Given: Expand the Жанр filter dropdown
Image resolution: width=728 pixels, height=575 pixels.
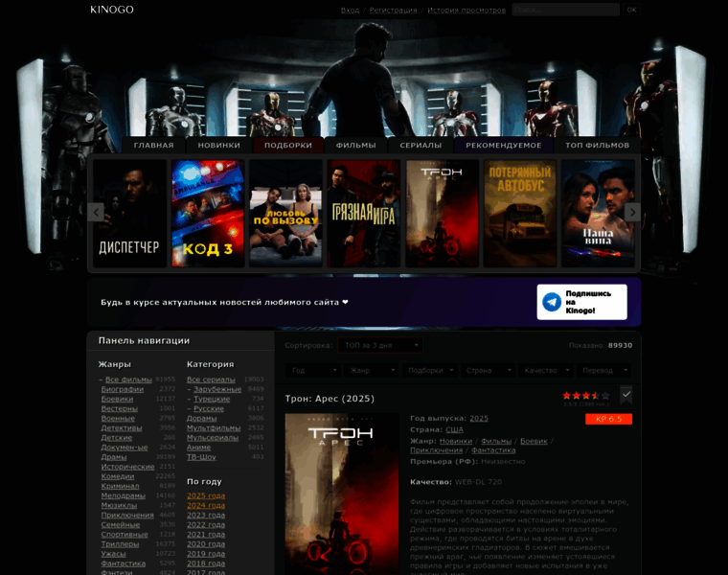Looking at the screenshot, I should pyautogui.click(x=372, y=370).
